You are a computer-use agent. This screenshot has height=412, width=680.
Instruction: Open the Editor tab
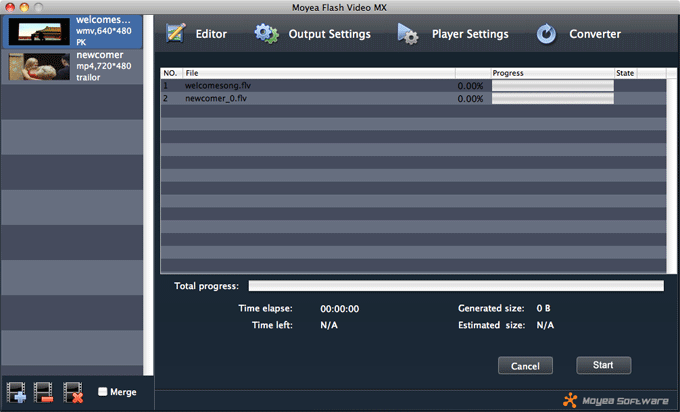(x=211, y=34)
